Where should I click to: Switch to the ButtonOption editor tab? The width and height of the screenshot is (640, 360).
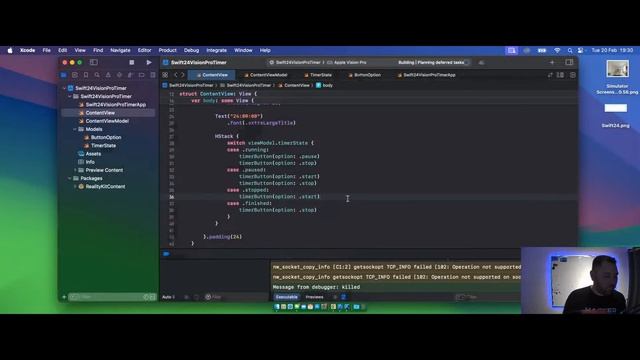pyautogui.click(x=364, y=75)
